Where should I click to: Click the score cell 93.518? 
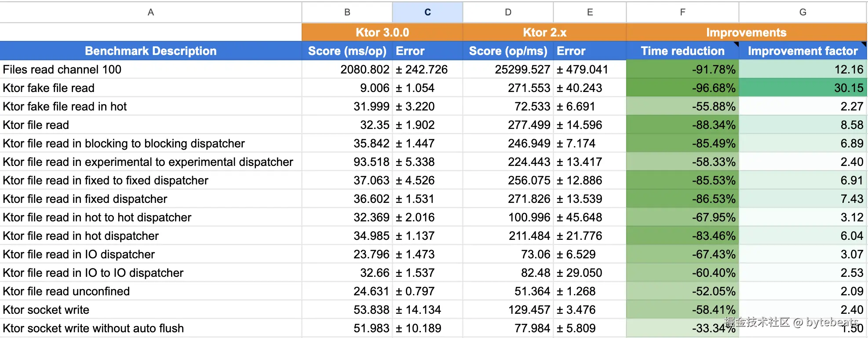(347, 162)
